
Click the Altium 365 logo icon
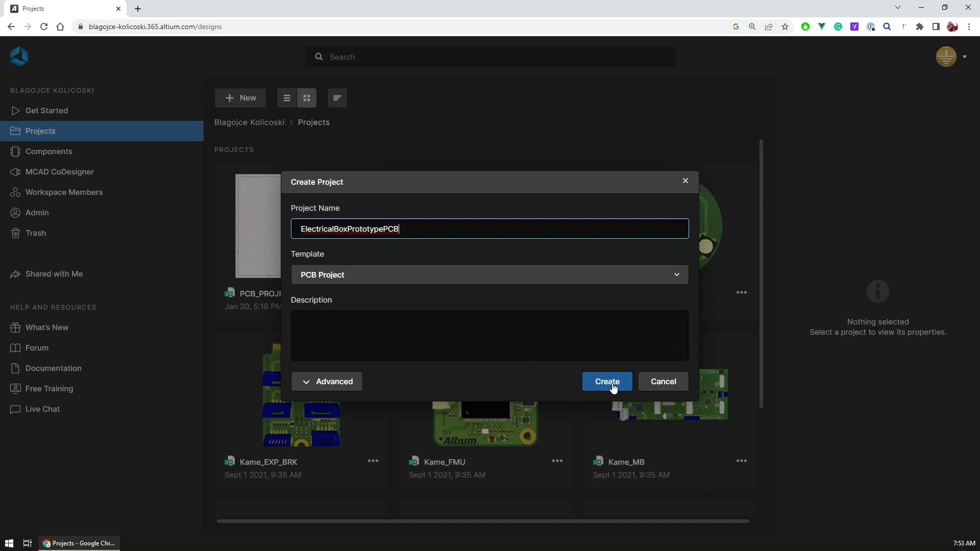point(19,57)
